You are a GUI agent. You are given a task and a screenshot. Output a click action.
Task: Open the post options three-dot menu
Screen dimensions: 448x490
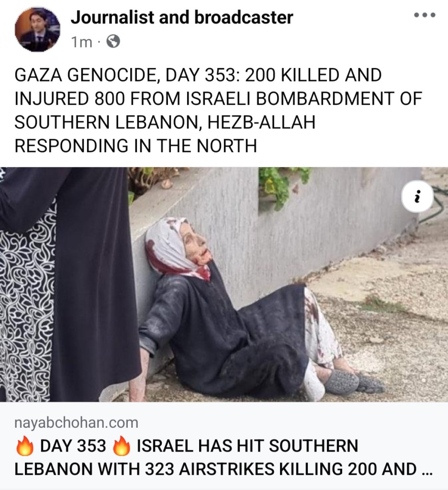click(x=424, y=15)
